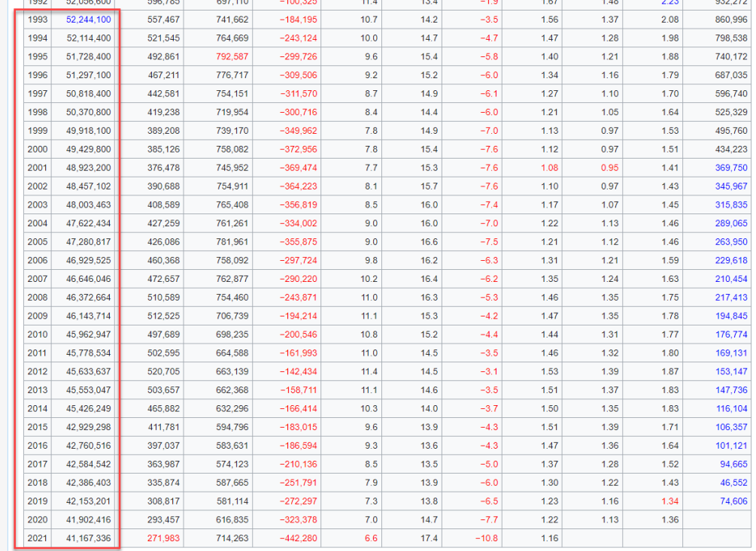The height and width of the screenshot is (551, 756).
Task: Select the 1993 year cell
Action: click(x=38, y=20)
